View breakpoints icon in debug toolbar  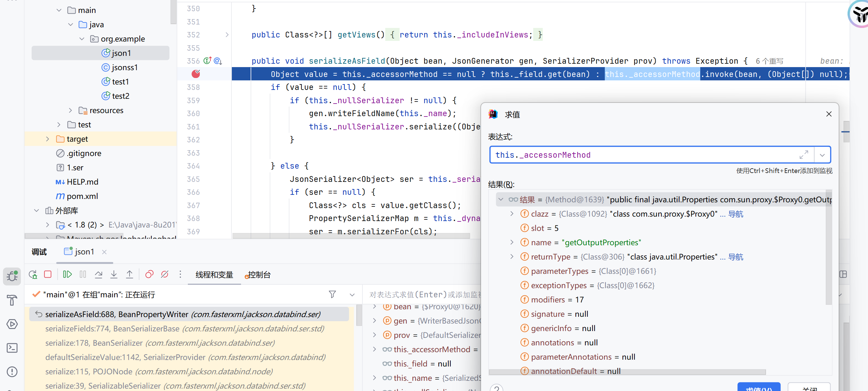point(149,275)
